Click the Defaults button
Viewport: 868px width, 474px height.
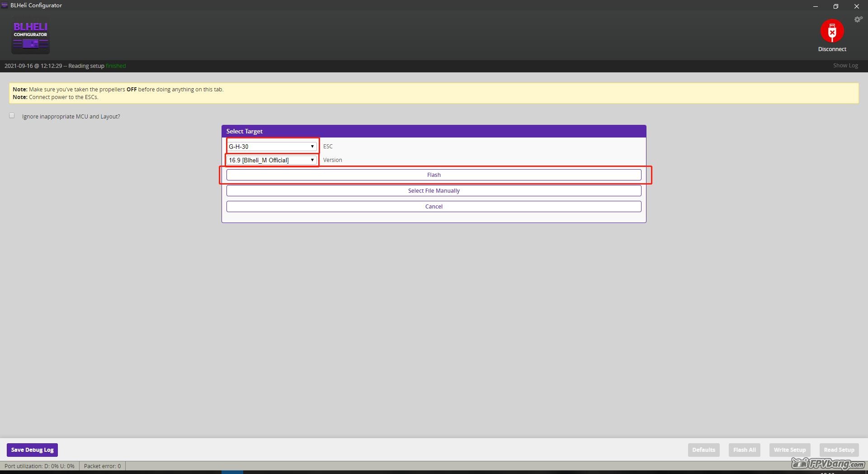703,450
